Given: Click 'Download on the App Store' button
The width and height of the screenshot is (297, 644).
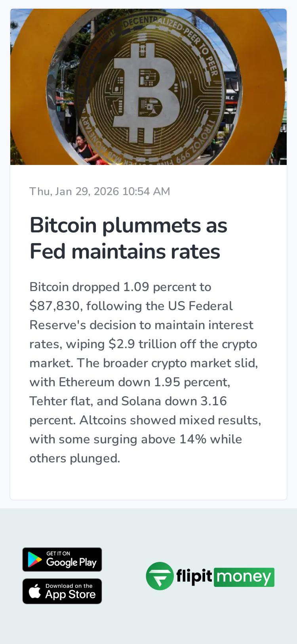Looking at the screenshot, I should point(62,591).
